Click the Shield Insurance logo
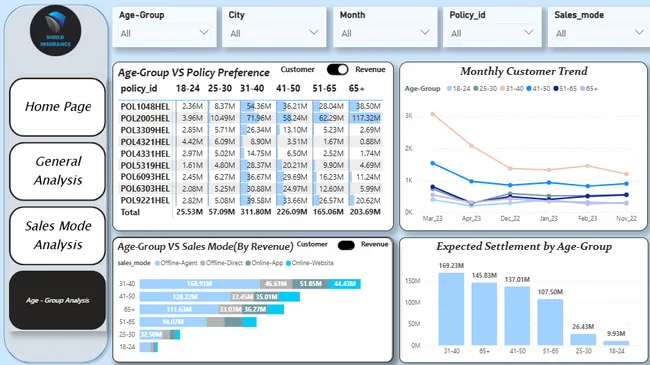Viewport: 650px width, 365px height. point(56,31)
